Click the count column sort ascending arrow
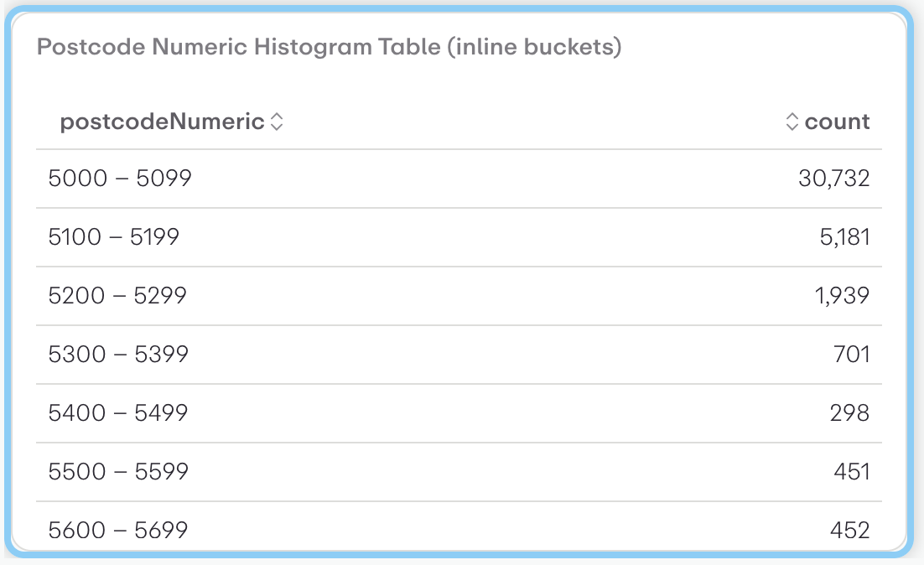The width and height of the screenshot is (924, 565). coord(792,117)
